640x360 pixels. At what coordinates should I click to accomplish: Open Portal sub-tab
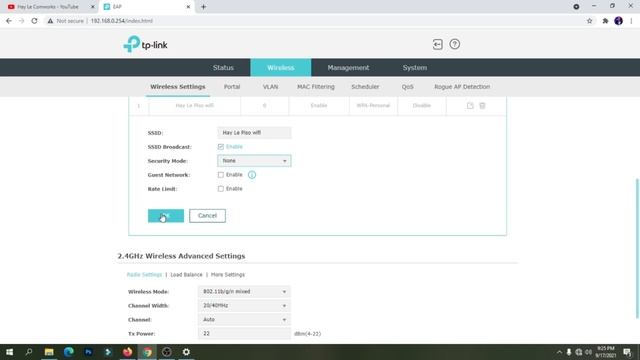pos(232,87)
